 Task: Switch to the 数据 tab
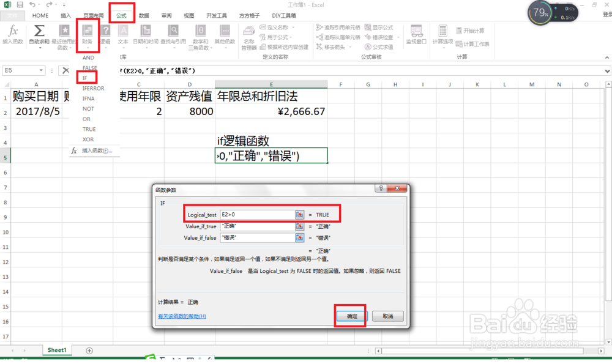(144, 16)
